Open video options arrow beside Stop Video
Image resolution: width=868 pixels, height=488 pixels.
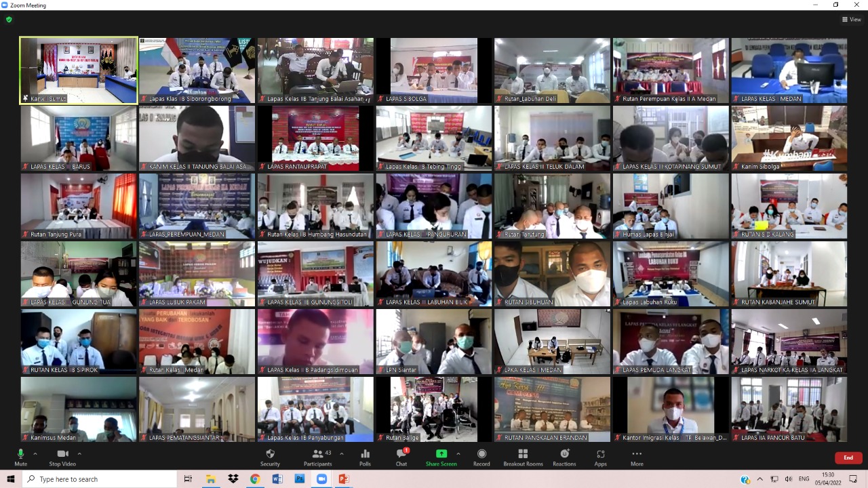tap(79, 453)
